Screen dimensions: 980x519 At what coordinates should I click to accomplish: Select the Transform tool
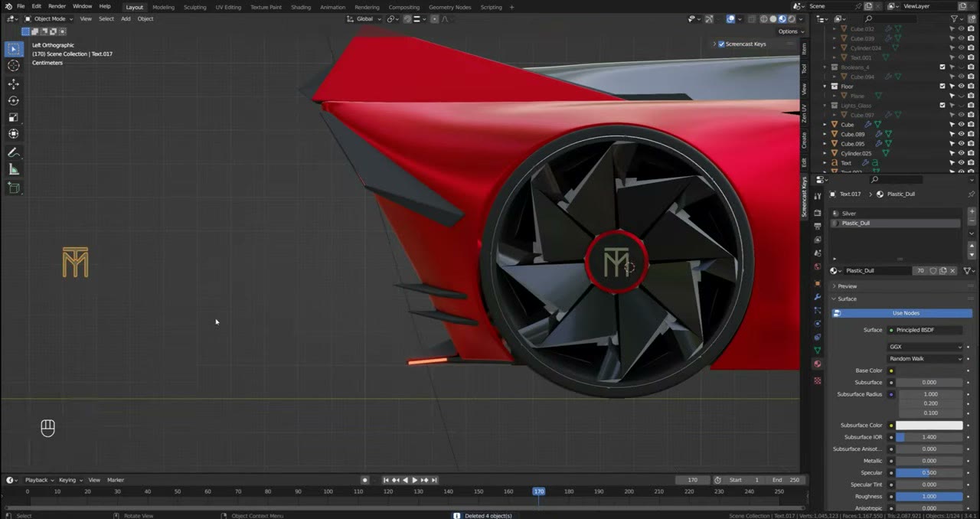pos(14,134)
